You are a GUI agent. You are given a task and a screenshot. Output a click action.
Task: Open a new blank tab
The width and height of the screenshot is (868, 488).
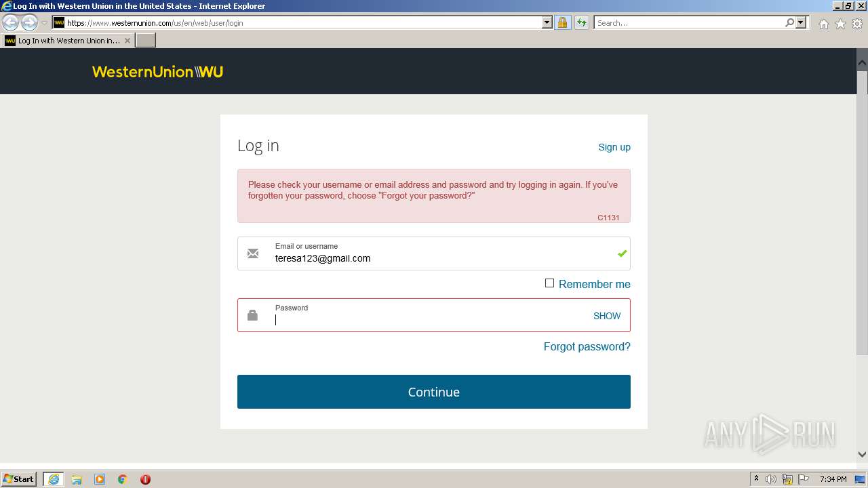coord(146,41)
